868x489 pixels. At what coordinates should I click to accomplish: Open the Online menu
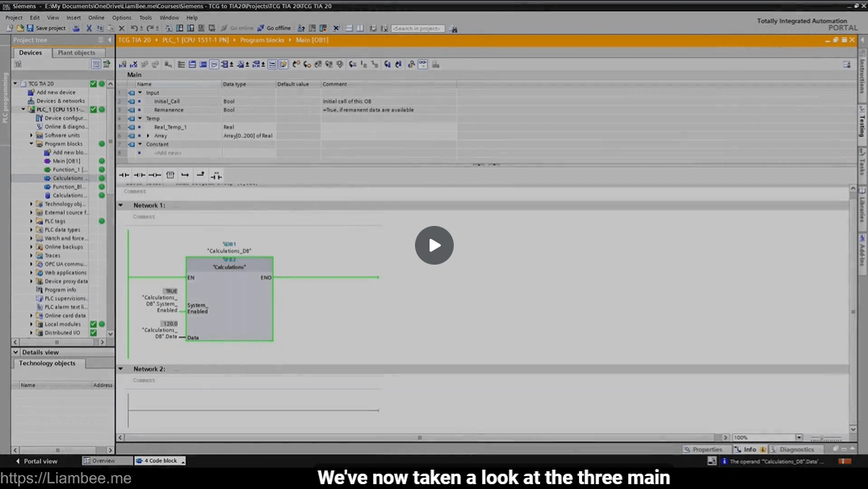96,17
